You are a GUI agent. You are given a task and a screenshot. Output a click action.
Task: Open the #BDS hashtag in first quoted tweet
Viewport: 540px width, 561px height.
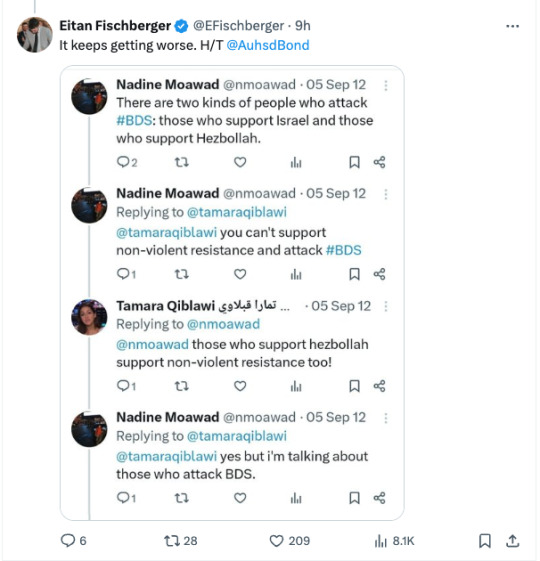[135, 121]
